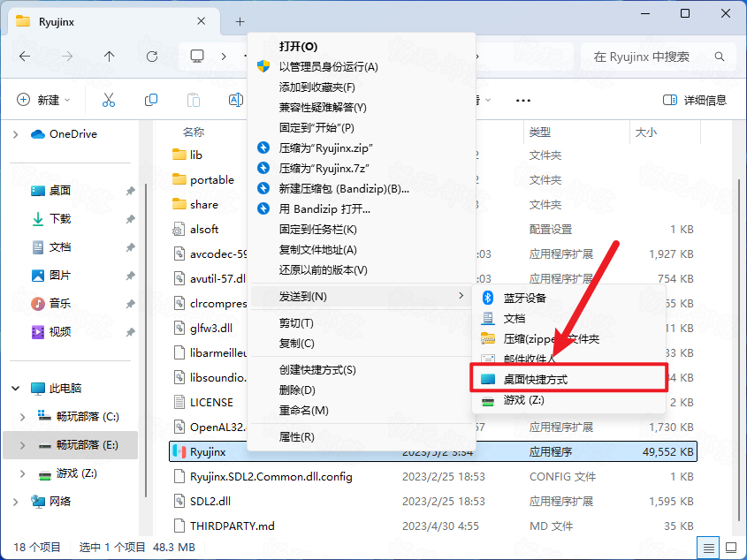Open 视频 in navigation pane
747x560 pixels.
[x=59, y=332]
